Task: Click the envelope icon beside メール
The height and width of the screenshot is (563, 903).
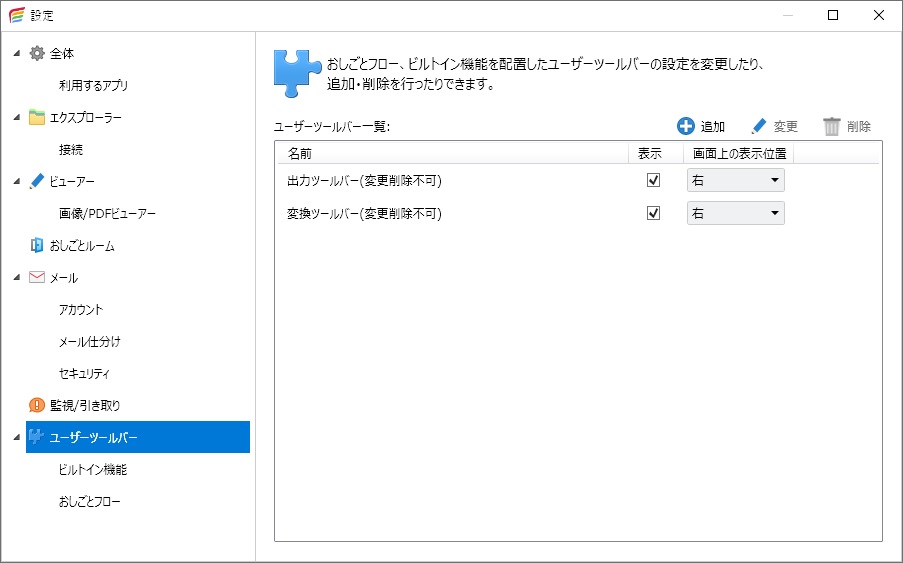Action: (37, 277)
